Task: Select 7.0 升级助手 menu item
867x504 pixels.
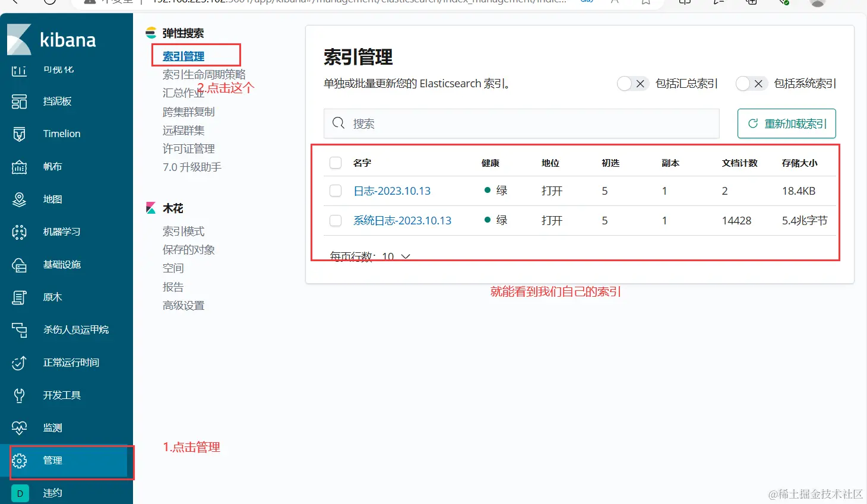Action: 192,167
